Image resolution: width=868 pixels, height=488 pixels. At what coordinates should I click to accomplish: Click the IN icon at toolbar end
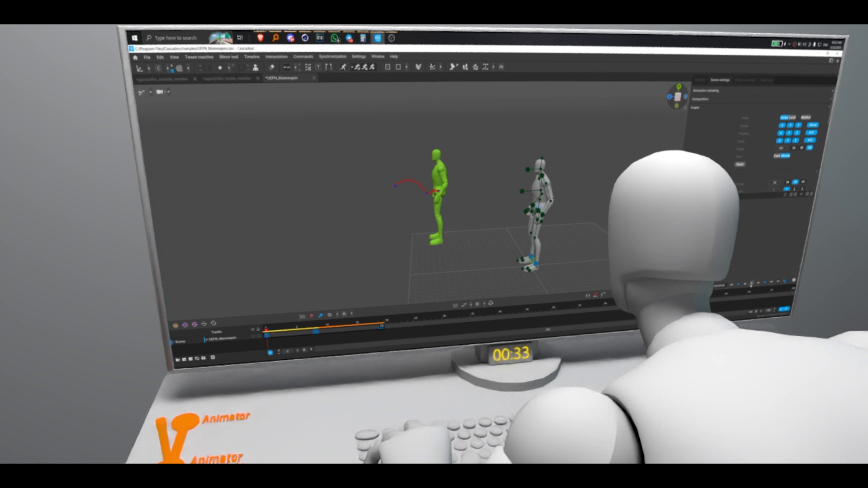[501, 67]
